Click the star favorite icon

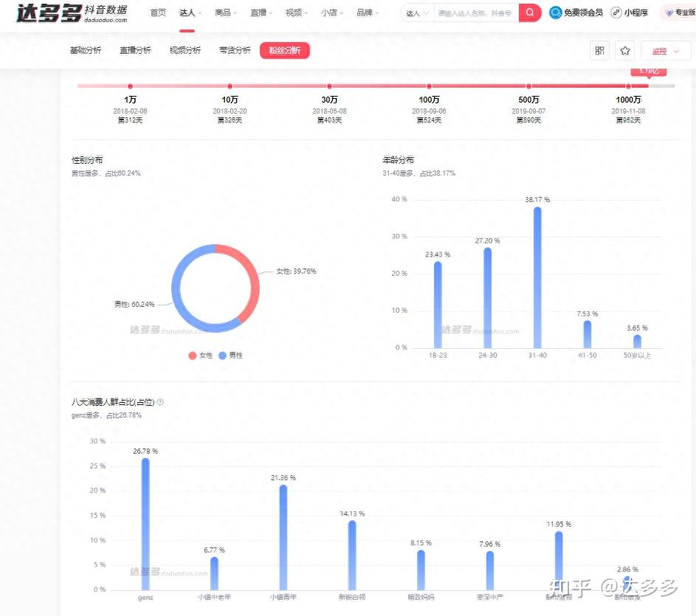[625, 50]
